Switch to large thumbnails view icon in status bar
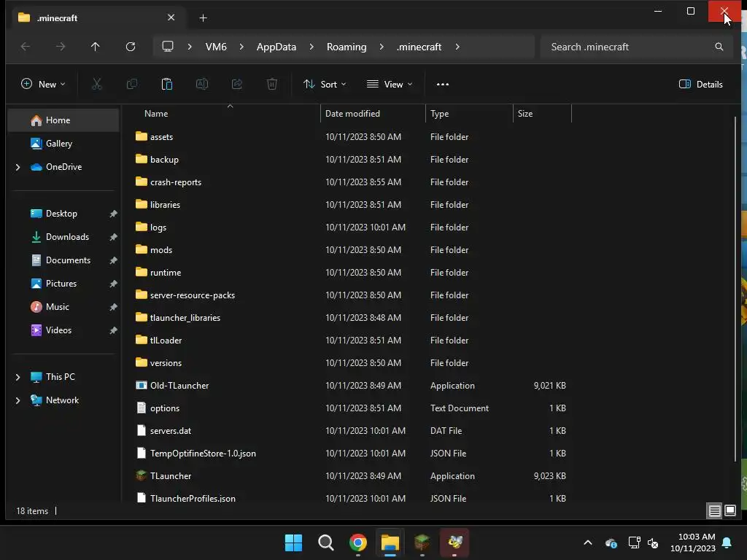 tap(729, 511)
